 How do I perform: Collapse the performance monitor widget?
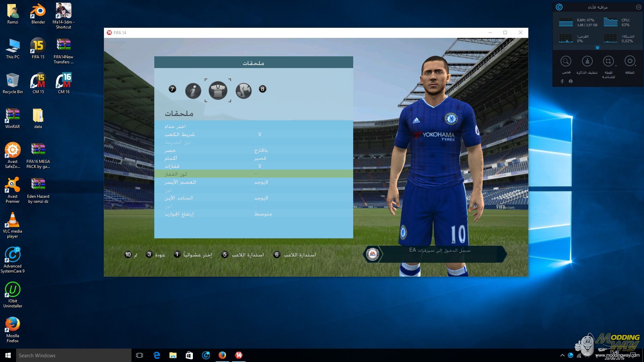pos(638,7)
